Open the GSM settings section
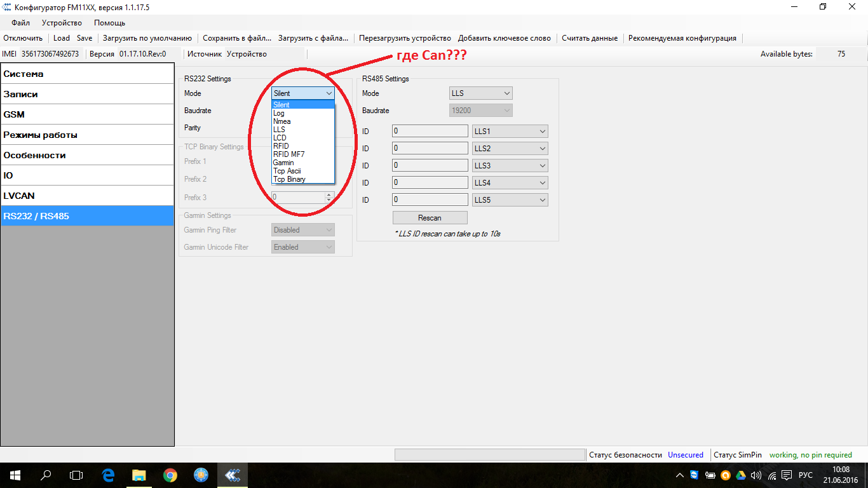 click(87, 114)
